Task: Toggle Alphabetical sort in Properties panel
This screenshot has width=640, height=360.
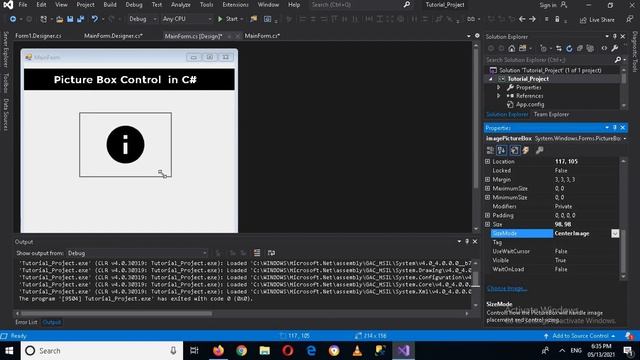Action: click(502, 151)
